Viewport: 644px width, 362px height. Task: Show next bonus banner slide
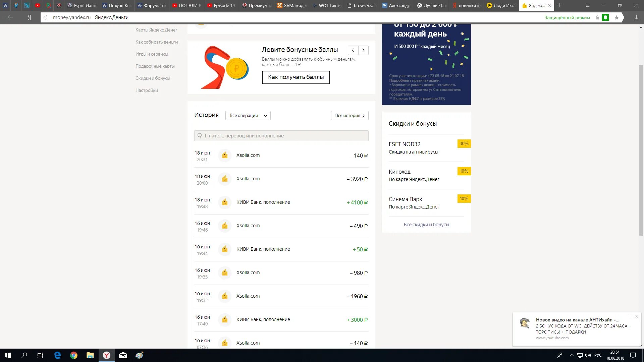(363, 50)
